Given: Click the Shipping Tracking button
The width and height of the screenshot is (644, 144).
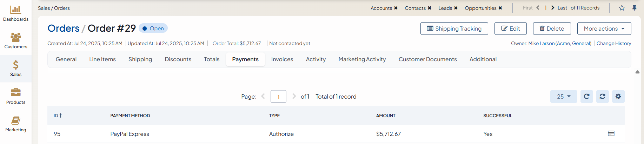Looking at the screenshot, I should 454,29.
